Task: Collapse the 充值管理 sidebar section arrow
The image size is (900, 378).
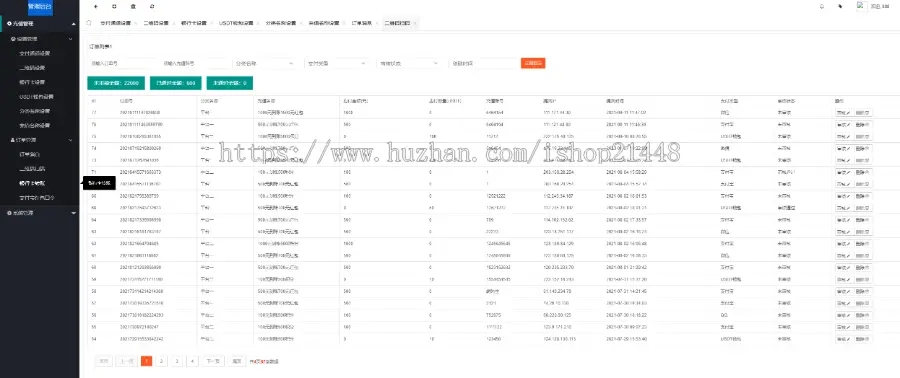Action: click(x=73, y=24)
